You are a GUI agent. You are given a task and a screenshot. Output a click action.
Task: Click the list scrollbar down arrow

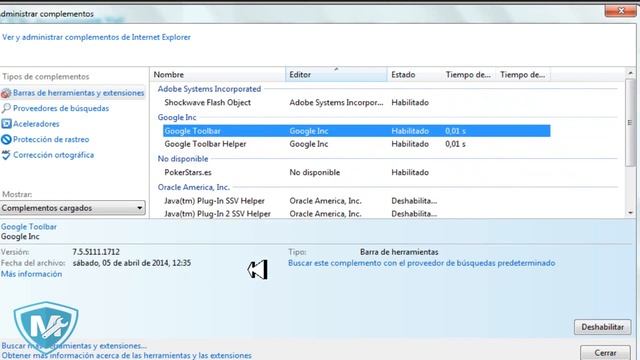click(630, 213)
